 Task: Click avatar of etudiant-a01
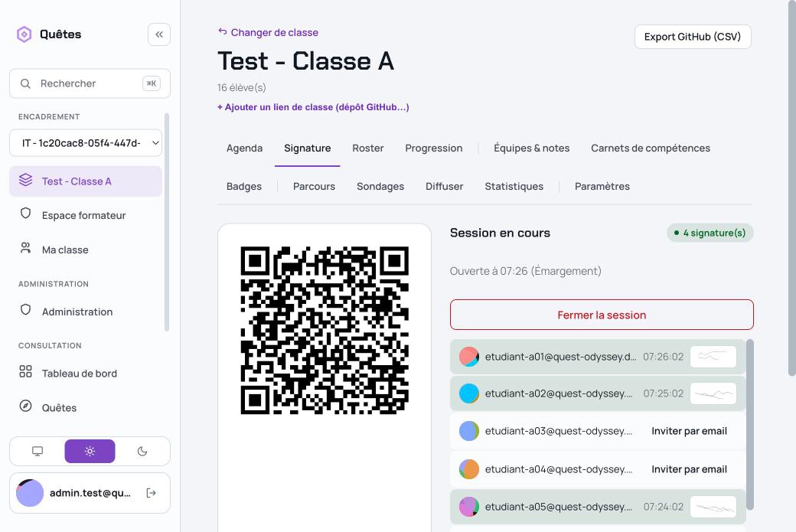point(469,357)
